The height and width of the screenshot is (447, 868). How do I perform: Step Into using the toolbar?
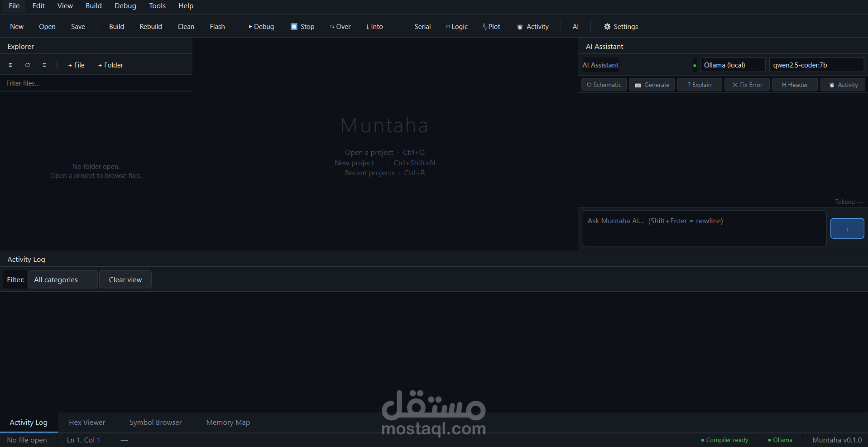(374, 27)
